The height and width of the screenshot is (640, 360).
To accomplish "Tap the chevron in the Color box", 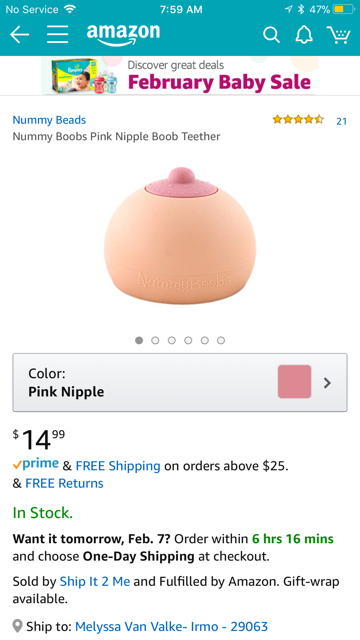I will [x=327, y=383].
